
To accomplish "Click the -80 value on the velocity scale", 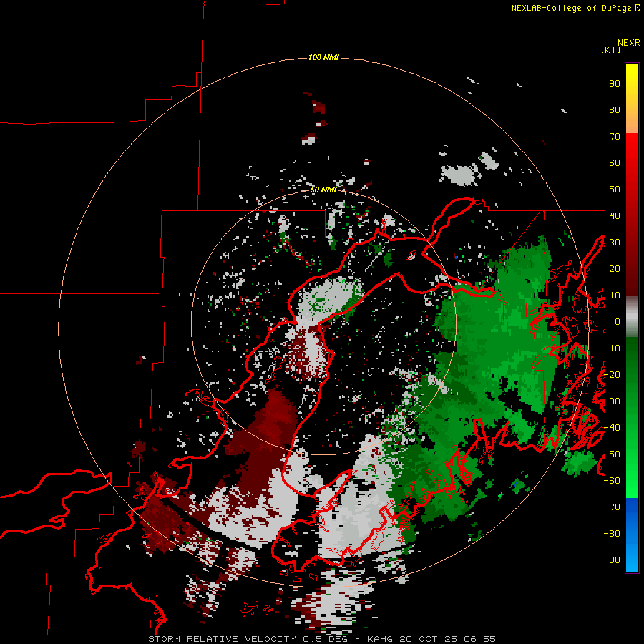I will (612, 534).
